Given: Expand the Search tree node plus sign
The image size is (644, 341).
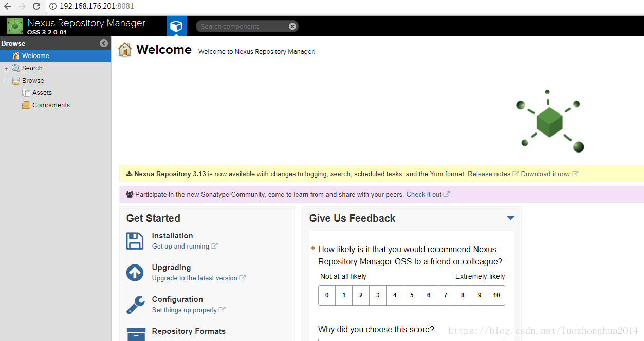Looking at the screenshot, I should coord(6,68).
